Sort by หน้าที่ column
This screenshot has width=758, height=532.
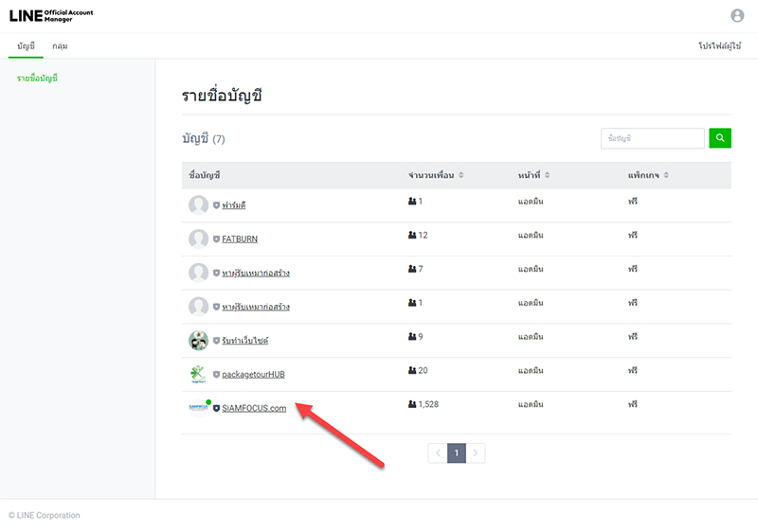click(x=547, y=176)
